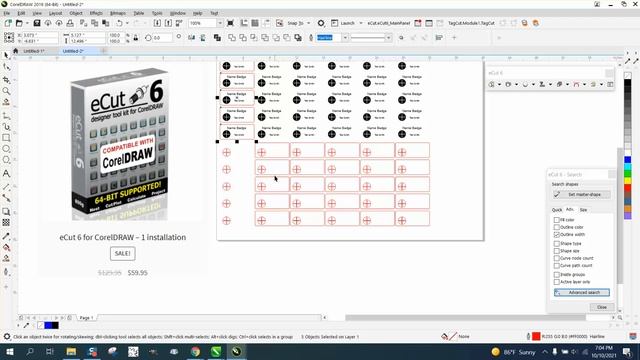
Task: Select the Zoom tool in the toolbox
Action: [x=6, y=91]
